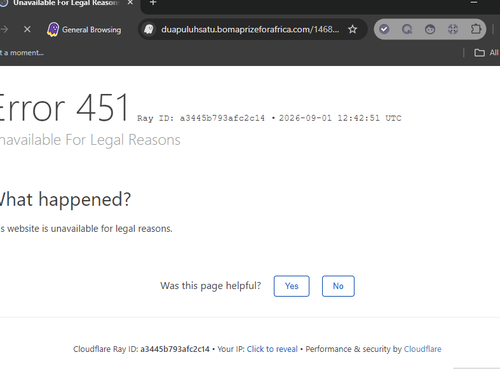Open the face avatar extension icon
Image resolution: width=500 pixels, height=369 pixels.
[430, 29]
